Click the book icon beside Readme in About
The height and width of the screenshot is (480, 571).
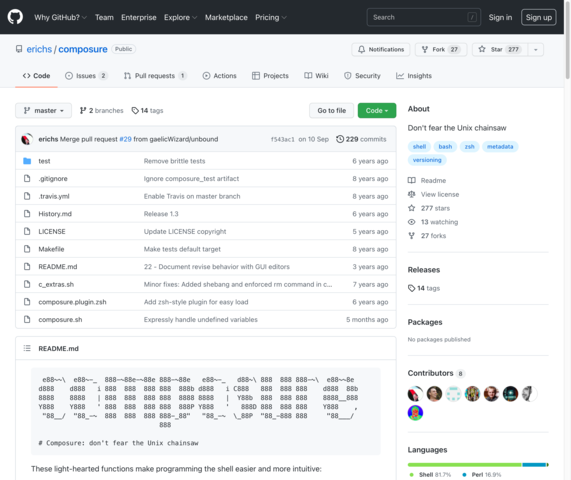411,180
